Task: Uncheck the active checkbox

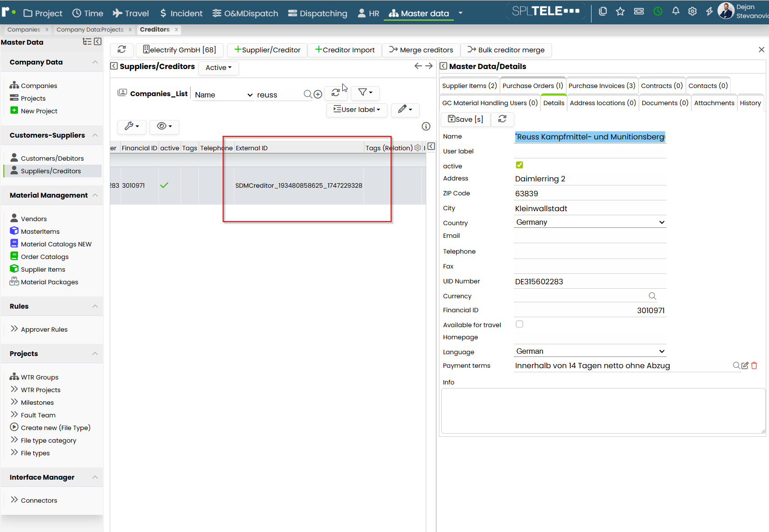Action: point(519,165)
